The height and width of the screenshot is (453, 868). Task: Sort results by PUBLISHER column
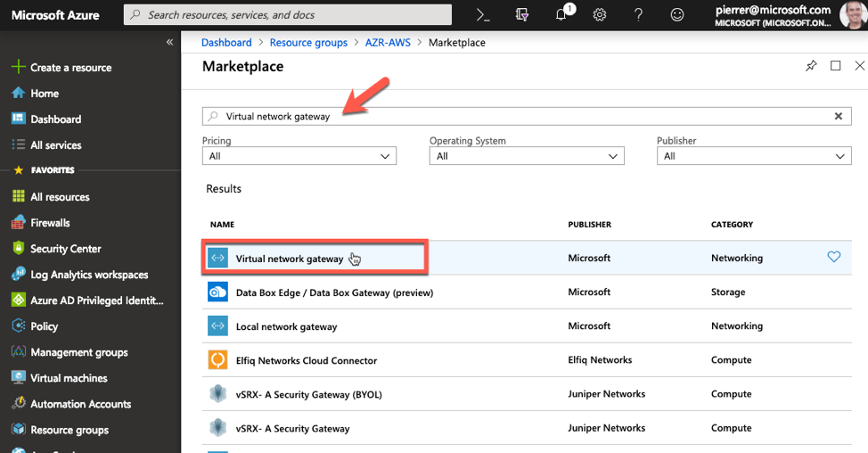pos(590,225)
